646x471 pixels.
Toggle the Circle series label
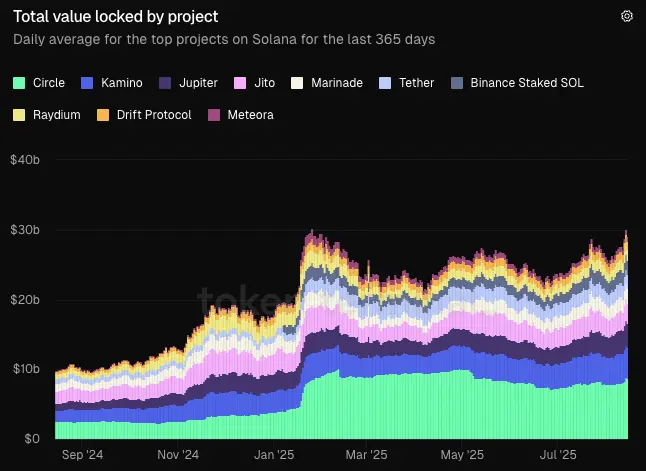pyautogui.click(x=49, y=83)
